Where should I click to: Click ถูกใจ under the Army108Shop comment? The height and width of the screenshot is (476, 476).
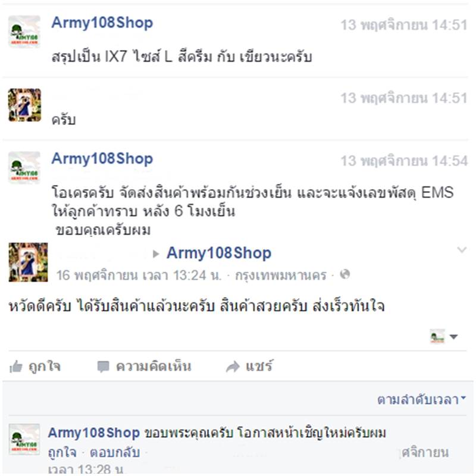62,453
